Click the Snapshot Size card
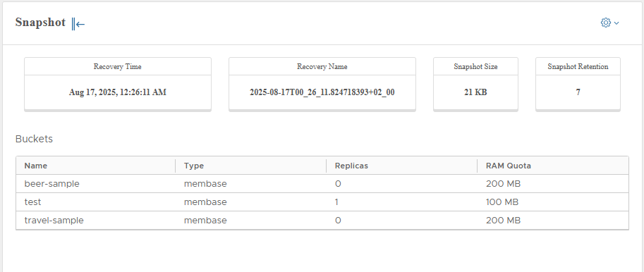Screen dimensions: 644x272 pos(475,84)
